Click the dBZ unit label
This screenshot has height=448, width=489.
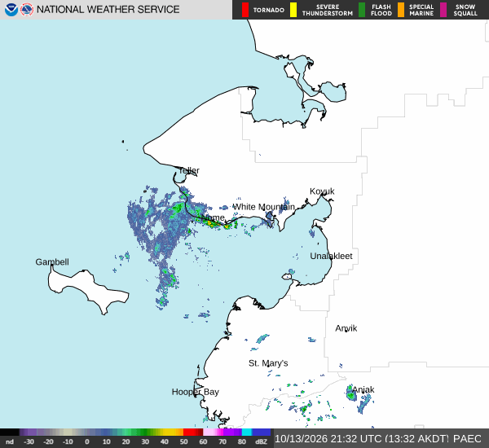pos(261,441)
